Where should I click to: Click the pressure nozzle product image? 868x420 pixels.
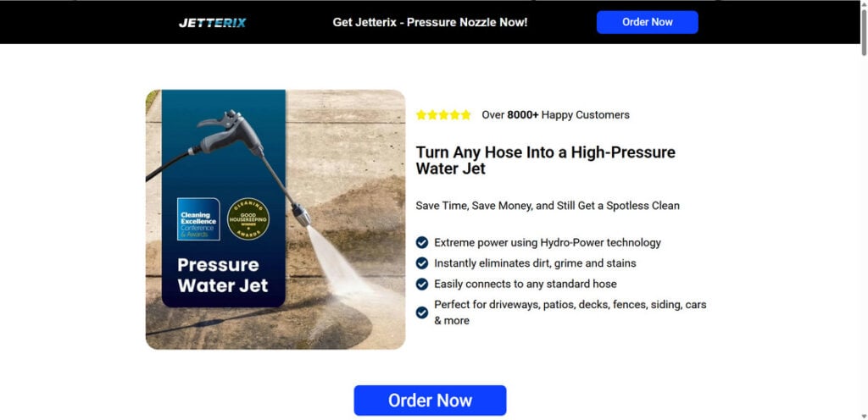click(275, 219)
